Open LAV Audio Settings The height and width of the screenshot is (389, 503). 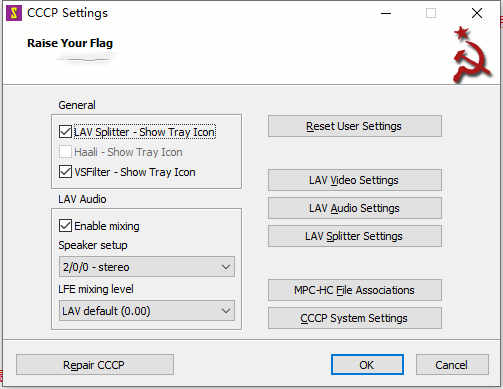pos(355,208)
